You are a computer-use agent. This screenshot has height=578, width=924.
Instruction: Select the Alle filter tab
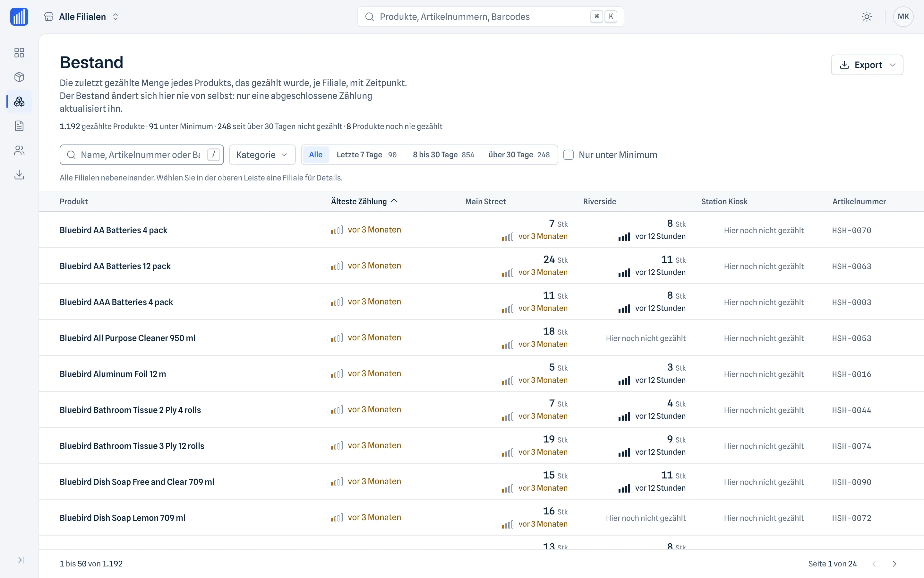click(x=315, y=155)
